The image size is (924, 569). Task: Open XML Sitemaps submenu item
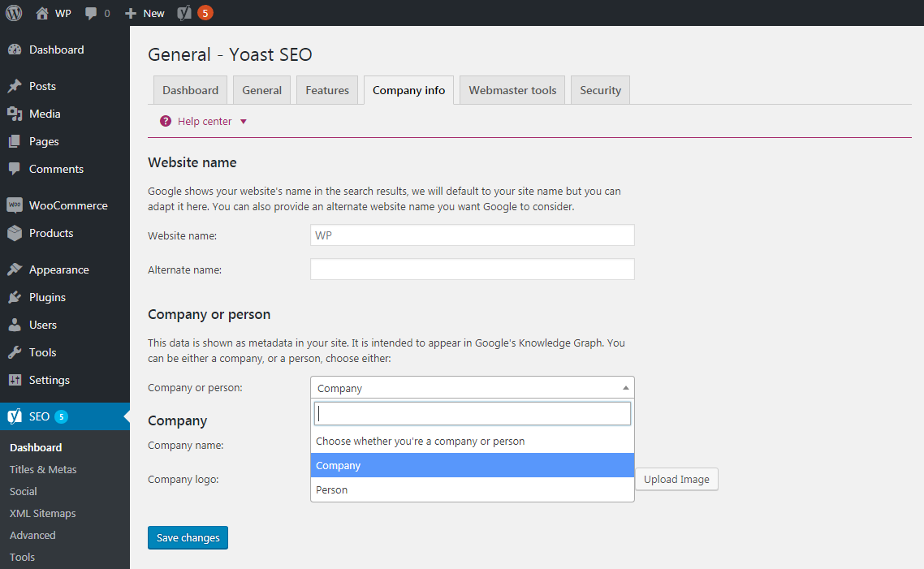42,513
